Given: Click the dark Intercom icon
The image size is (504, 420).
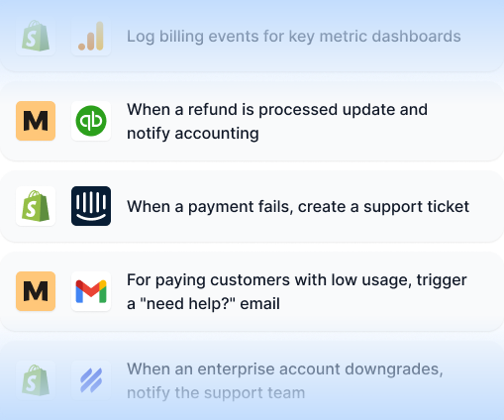Looking at the screenshot, I should [x=91, y=206].
